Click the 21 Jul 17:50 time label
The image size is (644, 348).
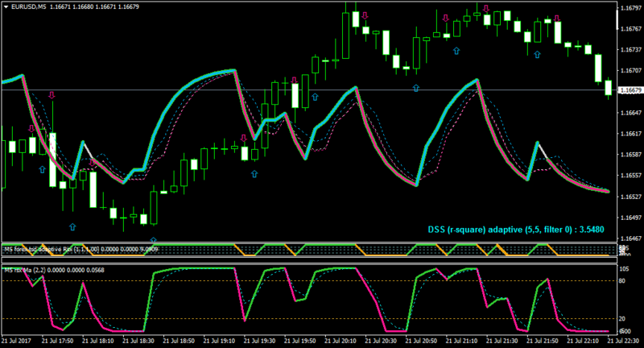(57, 341)
